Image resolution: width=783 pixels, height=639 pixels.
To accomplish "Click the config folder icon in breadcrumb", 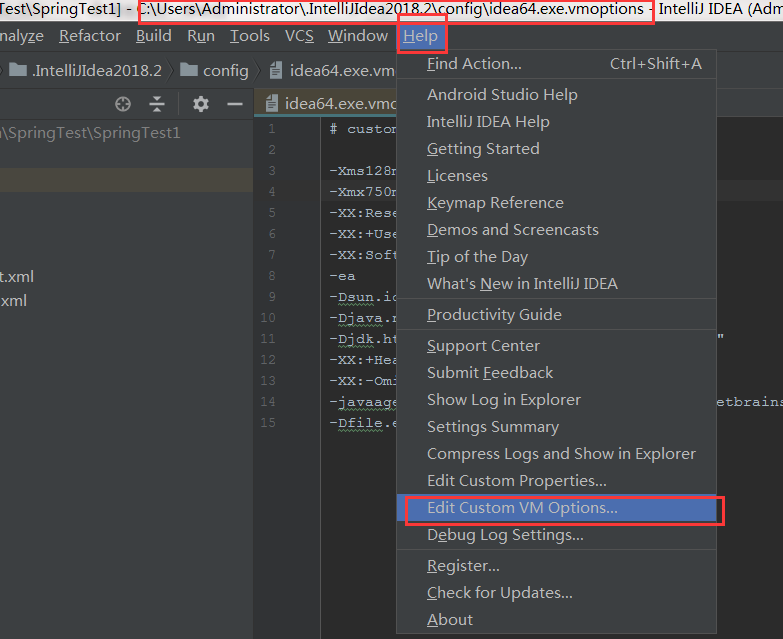I will click(x=189, y=70).
